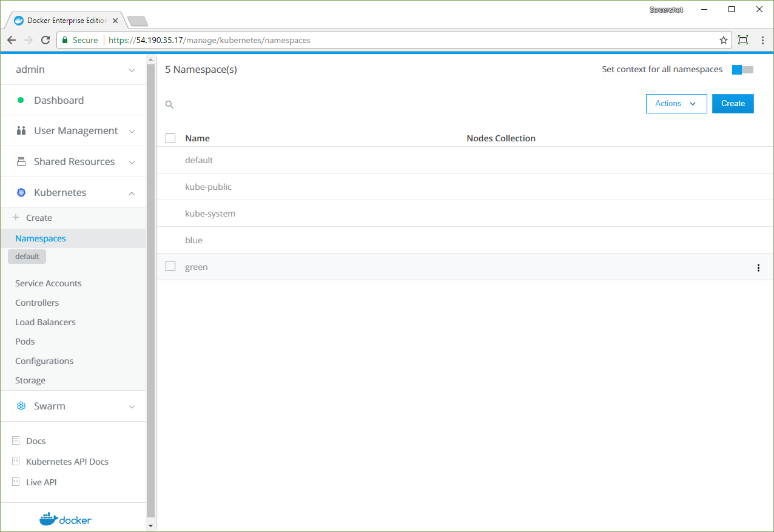Check the select-all checkbox in table header
This screenshot has height=532, width=774.
(x=170, y=138)
